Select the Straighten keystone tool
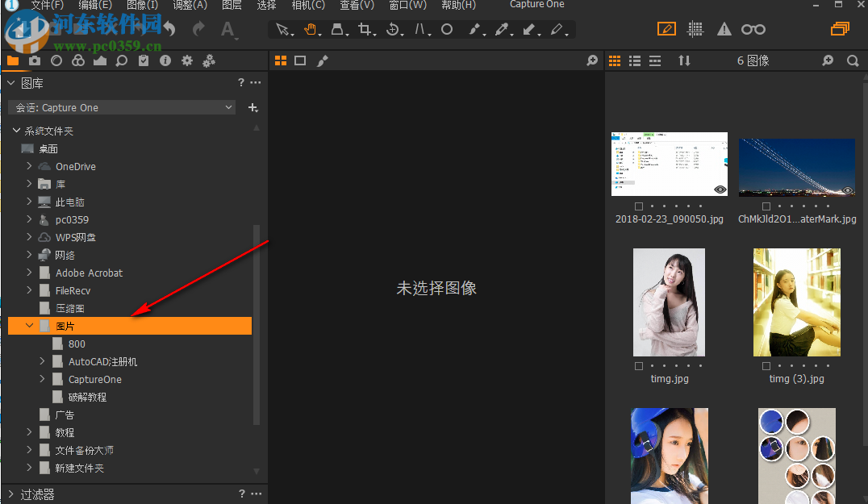 click(x=421, y=29)
